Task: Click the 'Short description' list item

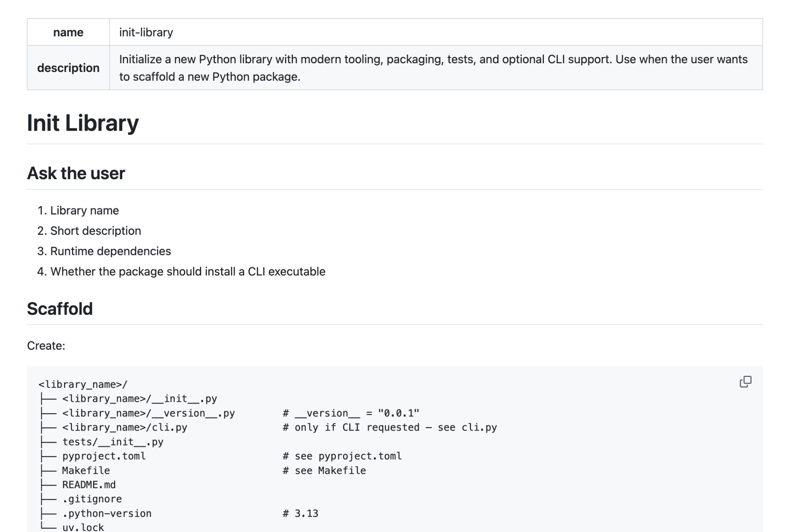Action: [x=95, y=231]
